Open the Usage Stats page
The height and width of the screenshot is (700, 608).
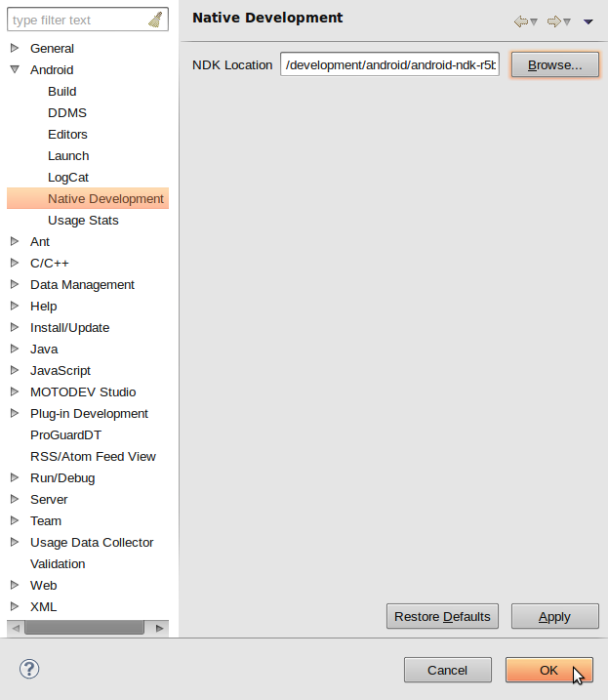click(83, 220)
